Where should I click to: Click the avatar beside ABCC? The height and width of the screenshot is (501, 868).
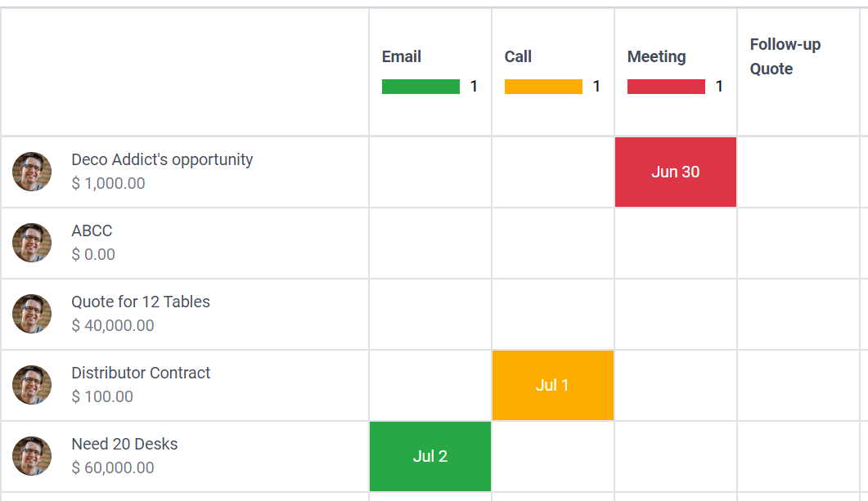[x=32, y=243]
